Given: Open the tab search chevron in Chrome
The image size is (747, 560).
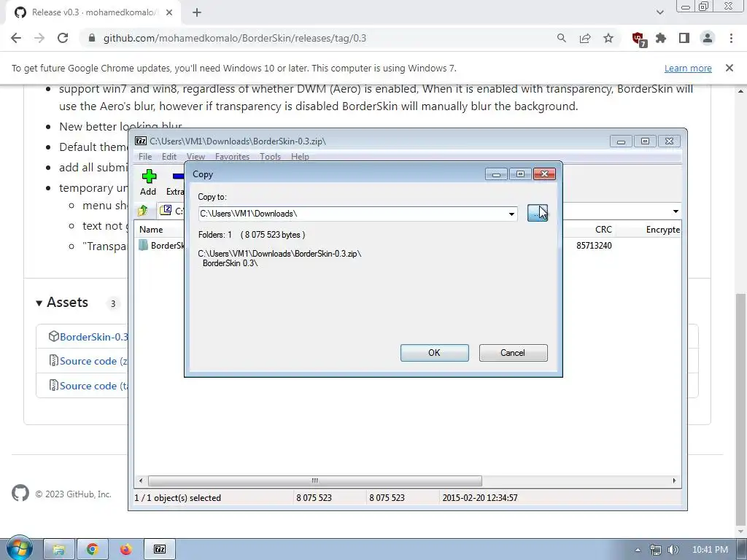Looking at the screenshot, I should point(659,12).
